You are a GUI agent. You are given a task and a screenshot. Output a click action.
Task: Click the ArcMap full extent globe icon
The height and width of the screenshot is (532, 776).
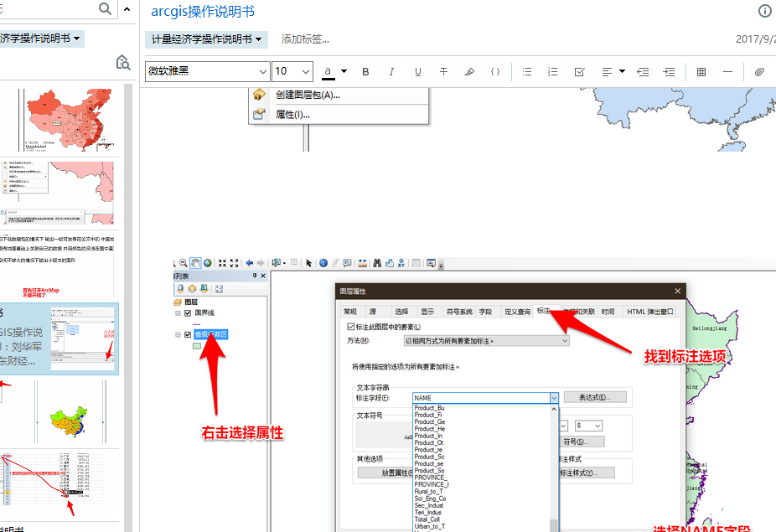208,263
